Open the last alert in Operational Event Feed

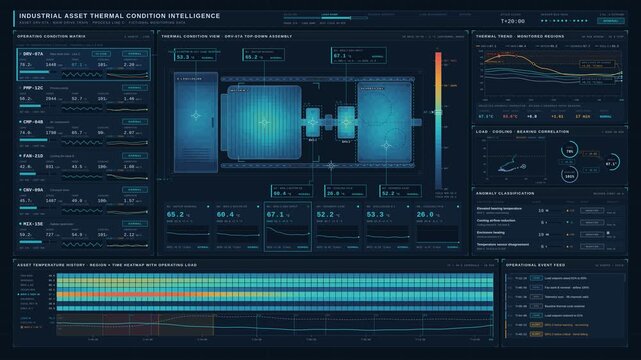(565, 334)
